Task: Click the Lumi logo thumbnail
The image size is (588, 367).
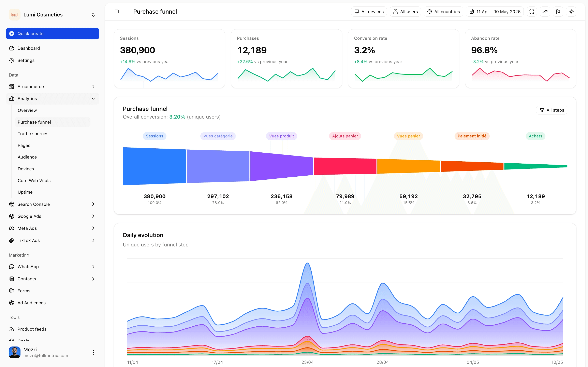Action: [x=15, y=15]
